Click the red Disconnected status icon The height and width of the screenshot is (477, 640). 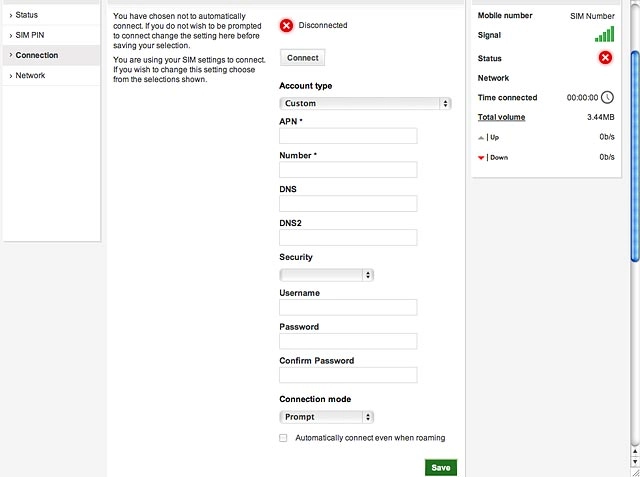coord(286,25)
